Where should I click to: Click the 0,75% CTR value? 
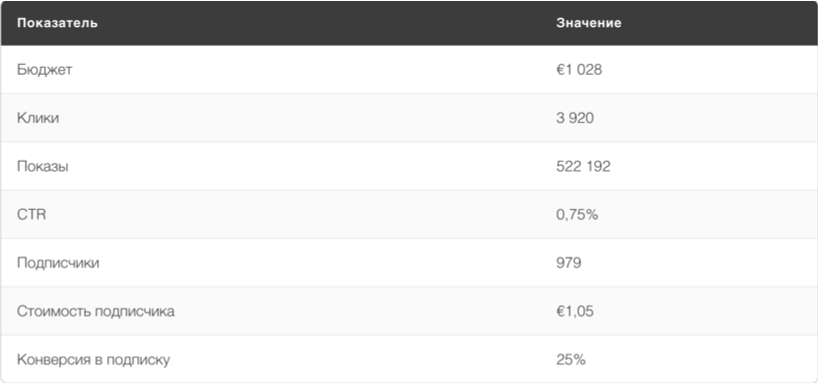[577, 215]
